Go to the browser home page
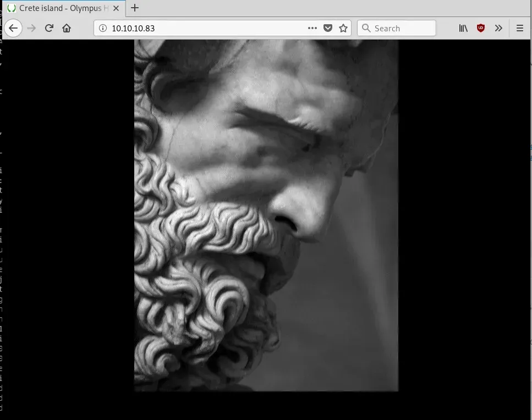This screenshot has height=420, width=532. (x=67, y=29)
